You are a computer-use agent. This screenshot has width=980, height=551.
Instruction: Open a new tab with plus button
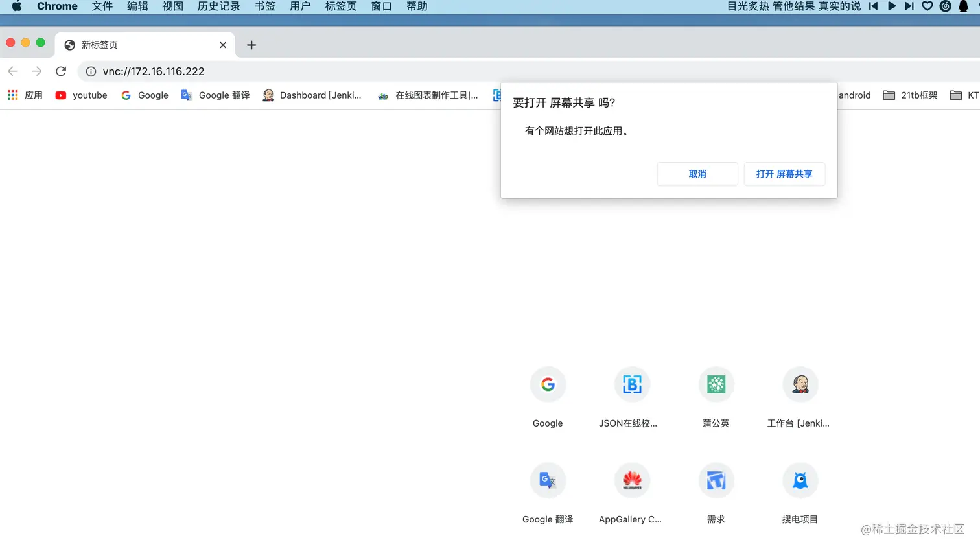251,45
